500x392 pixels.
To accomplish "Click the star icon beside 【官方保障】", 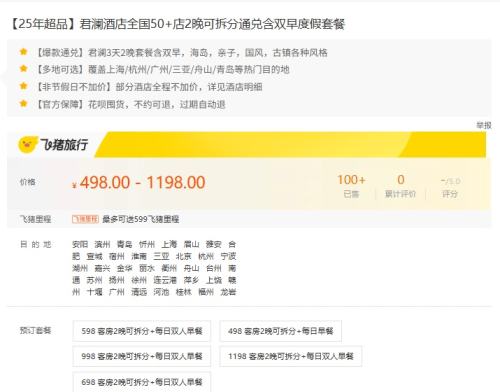I will [23, 103].
